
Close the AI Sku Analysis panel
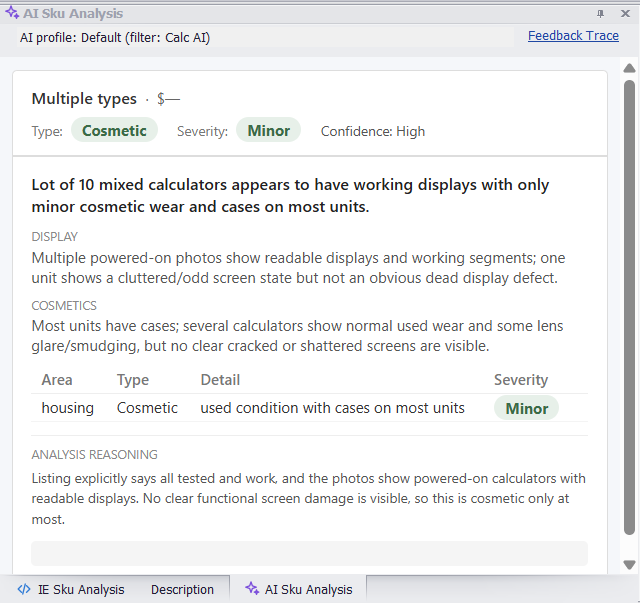click(x=625, y=13)
